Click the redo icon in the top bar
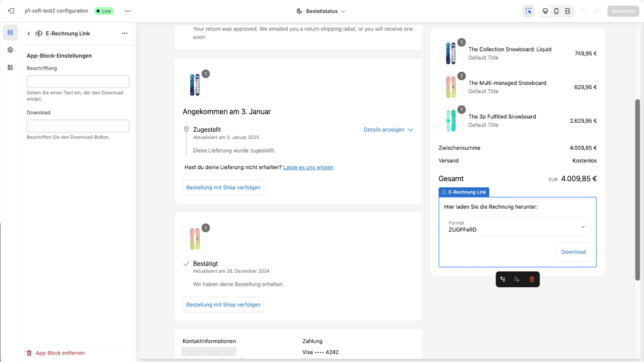 tap(596, 11)
